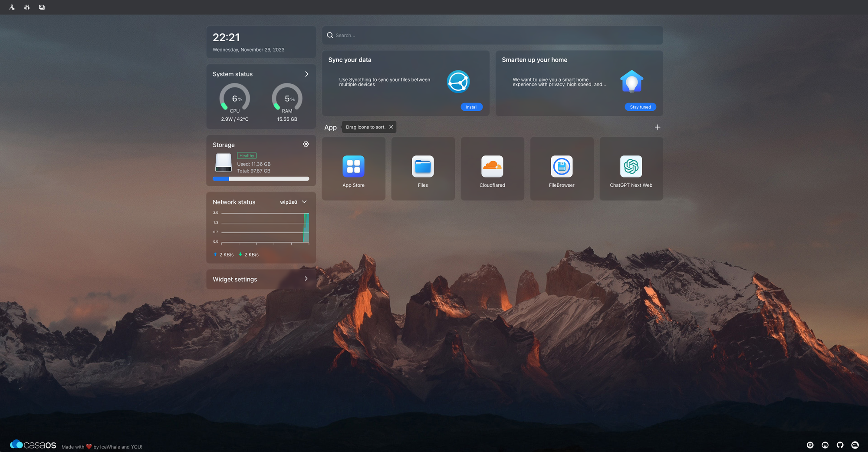Click the 'Smarten up your home' heading
Image resolution: width=868 pixels, height=452 pixels.
click(x=535, y=60)
